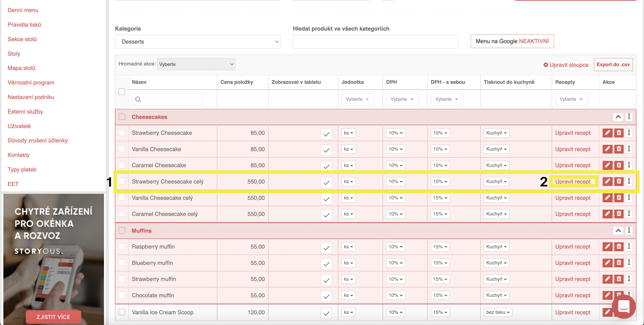Image resolution: width=644 pixels, height=325 pixels.
Task: Select Strawberry Cheesecake row checkbox
Action: point(122,133)
